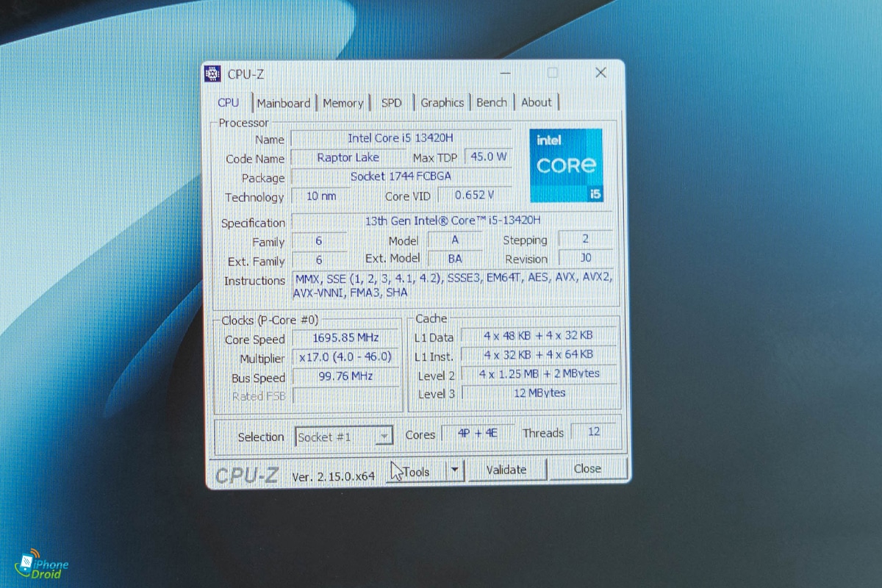Viewport: 882px width, 588px height.
Task: Click the Code Name value Raptor Lake
Action: (x=348, y=157)
